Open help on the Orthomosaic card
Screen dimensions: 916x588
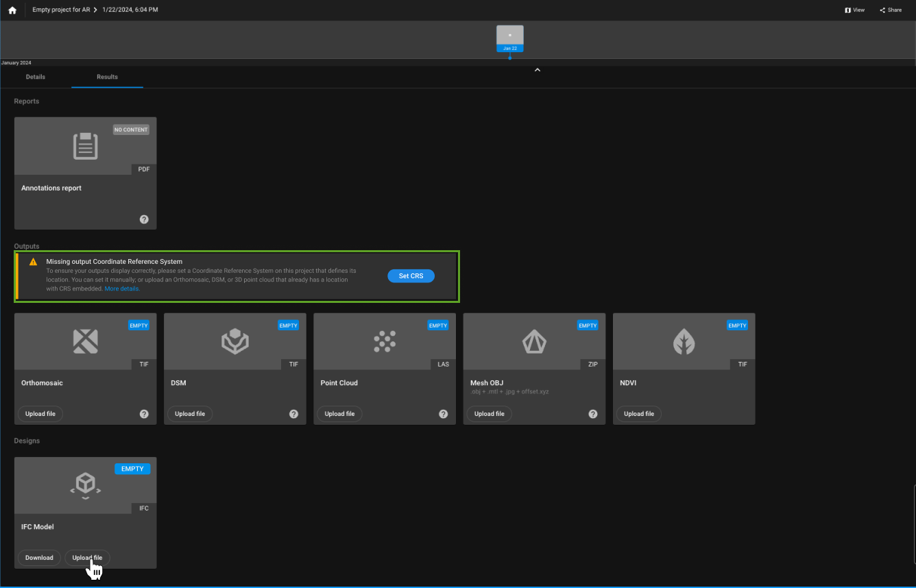point(144,413)
